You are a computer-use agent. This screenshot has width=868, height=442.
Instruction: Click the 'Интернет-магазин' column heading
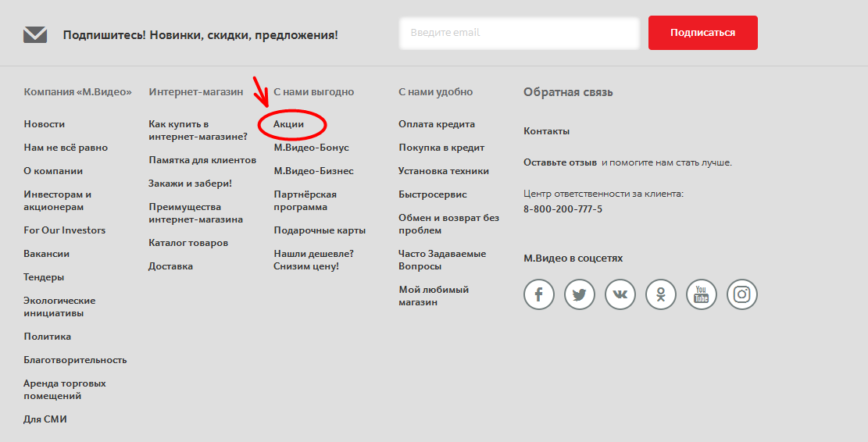[x=196, y=92]
